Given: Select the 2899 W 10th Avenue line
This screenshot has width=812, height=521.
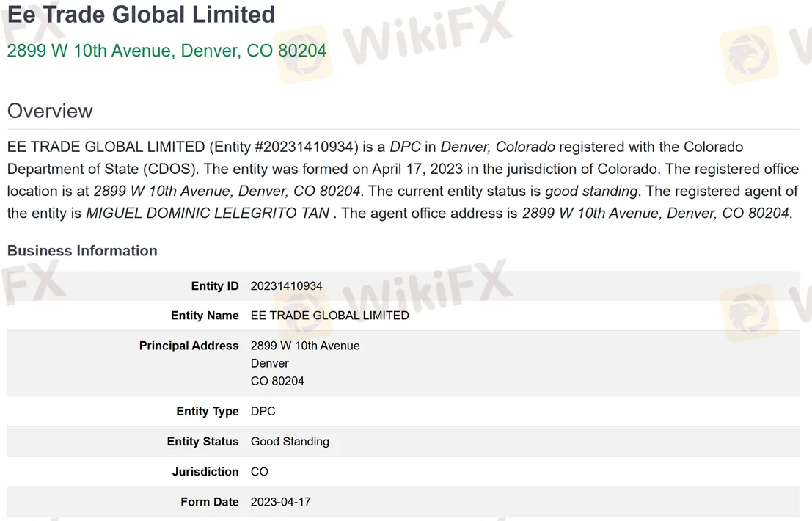Looking at the screenshot, I should [305, 346].
